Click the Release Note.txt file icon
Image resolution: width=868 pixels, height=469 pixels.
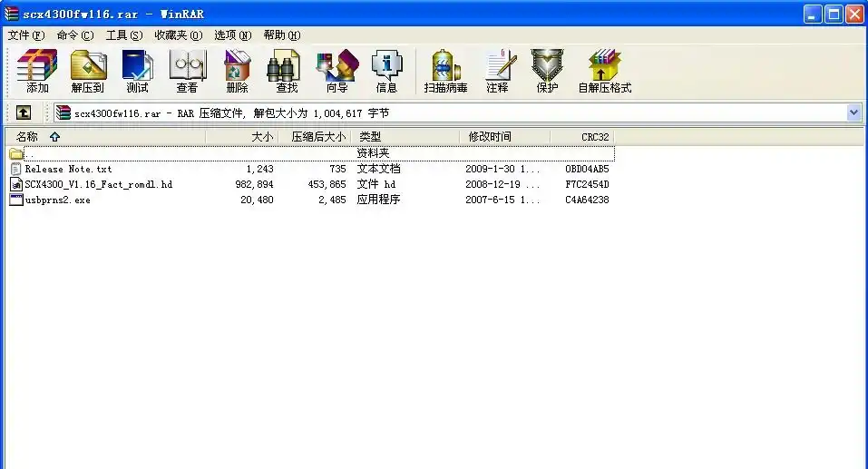point(16,169)
